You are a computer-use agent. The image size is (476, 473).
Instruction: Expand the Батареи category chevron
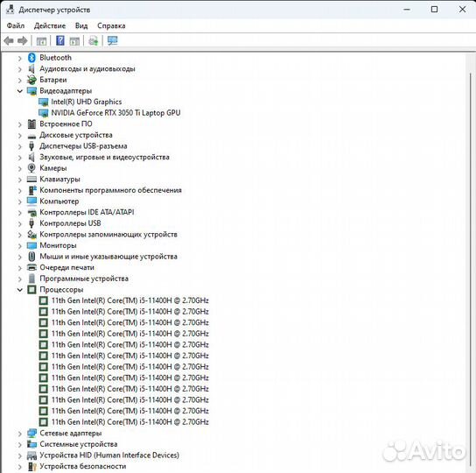click(x=20, y=80)
